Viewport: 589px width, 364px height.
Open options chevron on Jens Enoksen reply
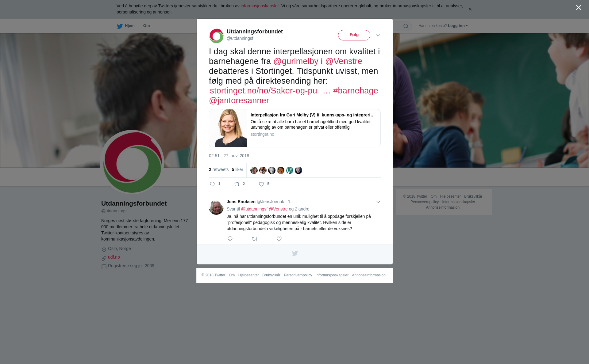[x=378, y=202]
